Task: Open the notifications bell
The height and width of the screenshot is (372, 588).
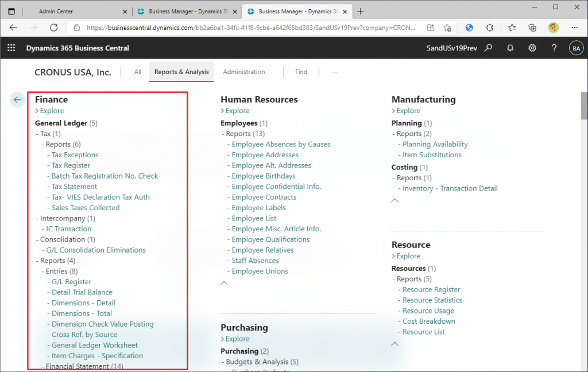Action: [510, 48]
